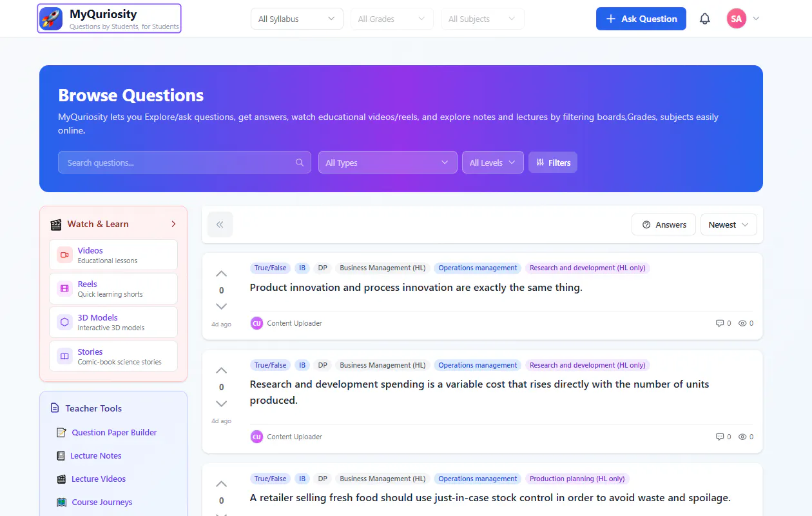This screenshot has height=516, width=812.
Task: Open the Lecture Notes link
Action: 96,456
